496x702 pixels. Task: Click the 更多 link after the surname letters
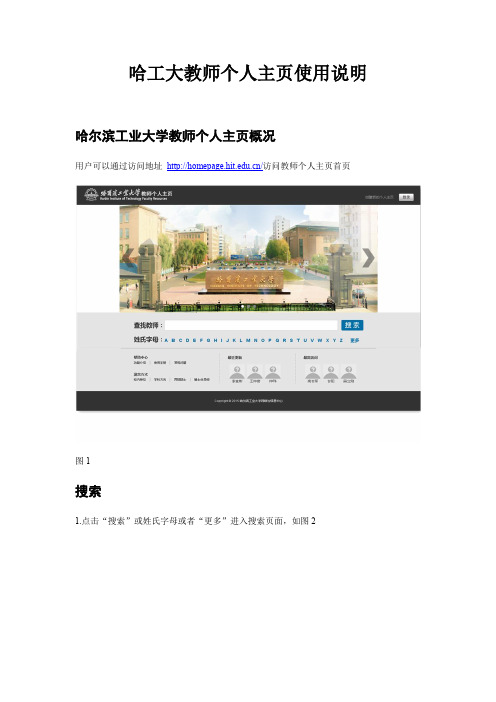(x=355, y=340)
